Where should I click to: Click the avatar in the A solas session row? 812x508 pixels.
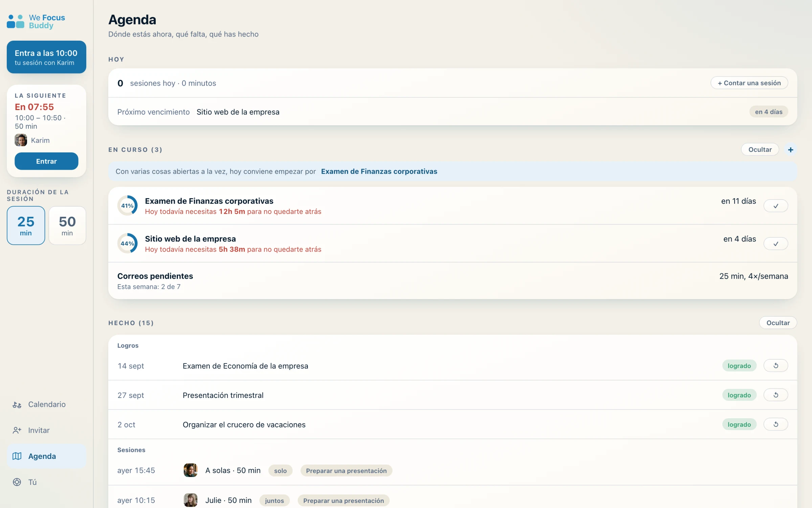pyautogui.click(x=190, y=470)
